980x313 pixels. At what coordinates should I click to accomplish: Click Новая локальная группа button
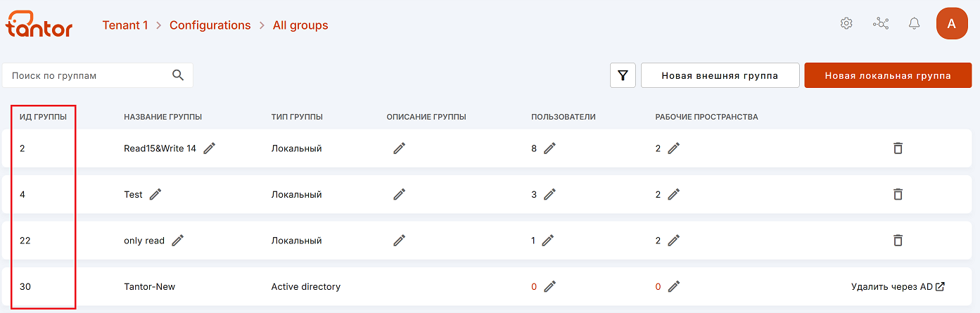pos(888,75)
